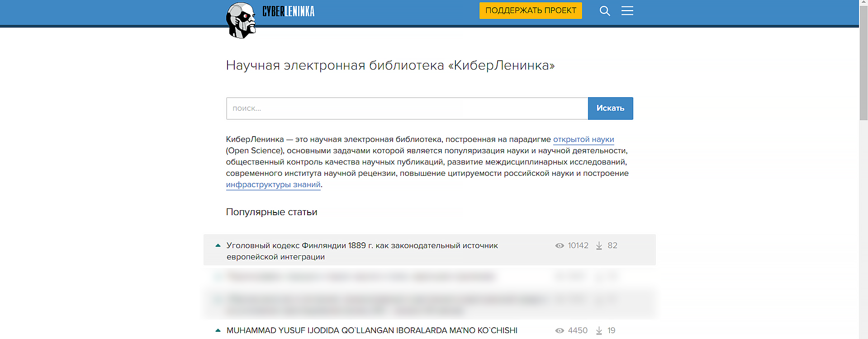The height and width of the screenshot is (339, 868).
Task: Click the page vertical scrollbar thumb
Action: (863, 63)
